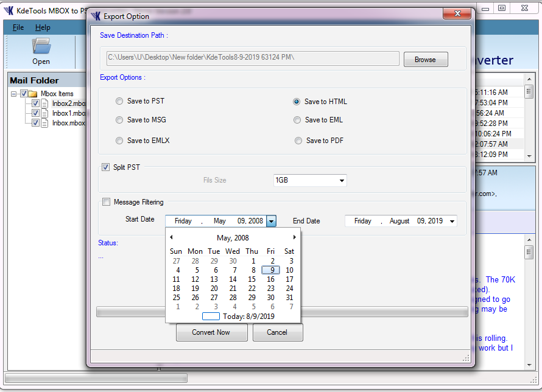This screenshot has width=542, height=392.
Task: Go to next month in calendar
Action: [295, 237]
